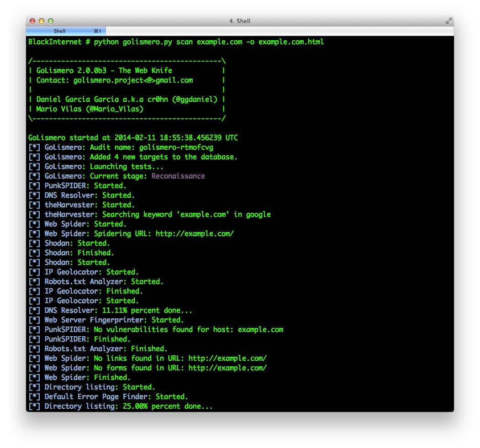The height and width of the screenshot is (448, 480).
Task: Click 'Web Spider: No links found' line
Action: click(x=148, y=358)
